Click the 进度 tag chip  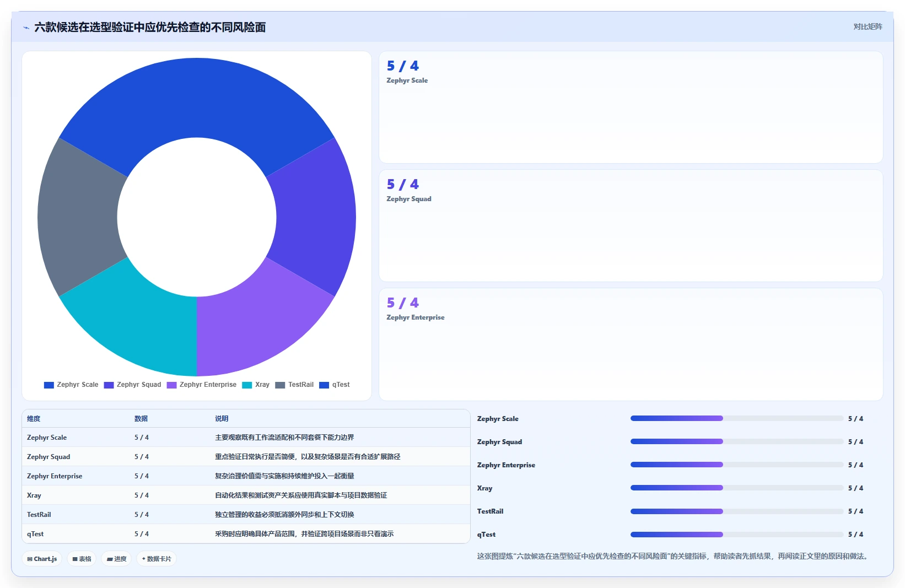point(116,559)
